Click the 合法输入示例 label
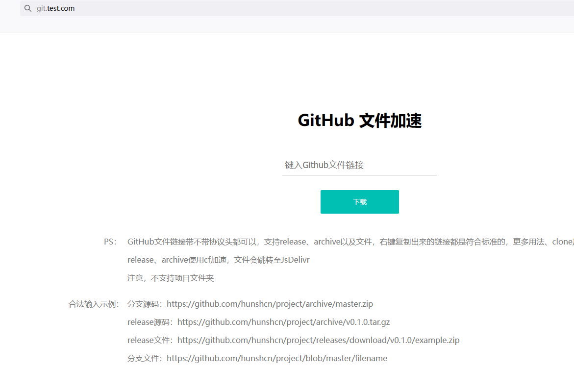Viewport: 574px width, 392px height. pos(94,304)
